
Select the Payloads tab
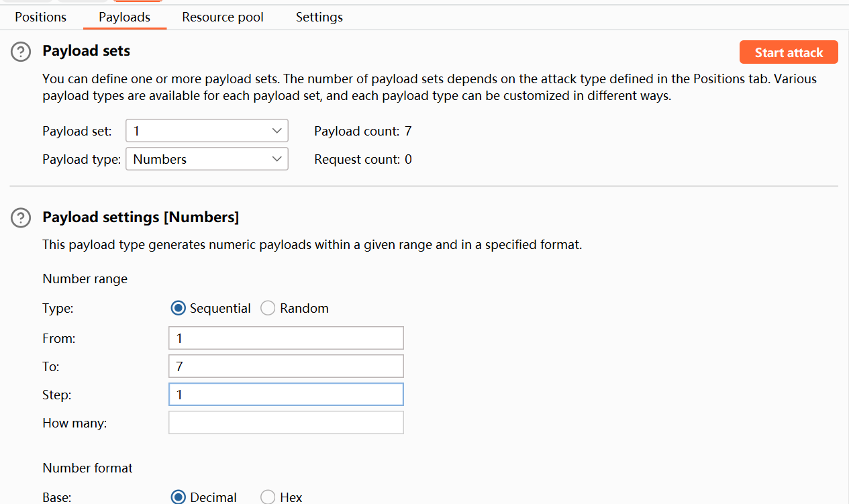125,17
